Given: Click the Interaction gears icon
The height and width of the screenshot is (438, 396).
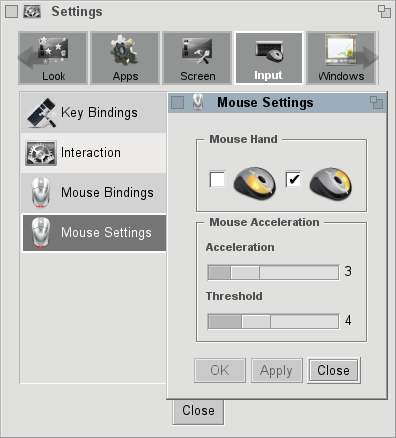Looking at the screenshot, I should point(41,153).
